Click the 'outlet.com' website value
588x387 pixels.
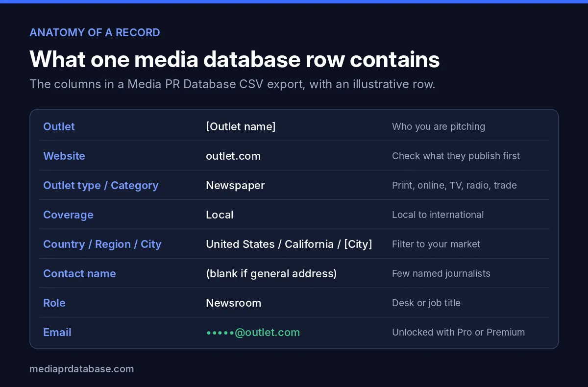[233, 156]
